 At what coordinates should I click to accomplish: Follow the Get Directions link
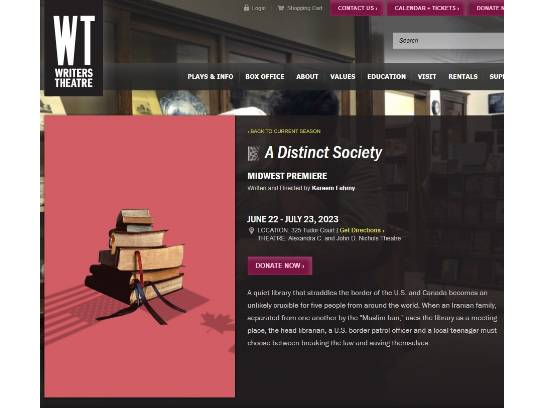(362, 230)
